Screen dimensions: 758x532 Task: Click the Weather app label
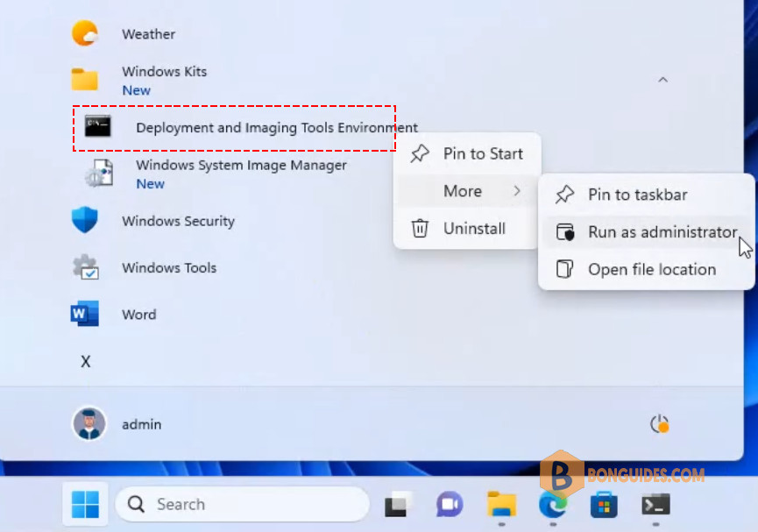pyautogui.click(x=148, y=34)
